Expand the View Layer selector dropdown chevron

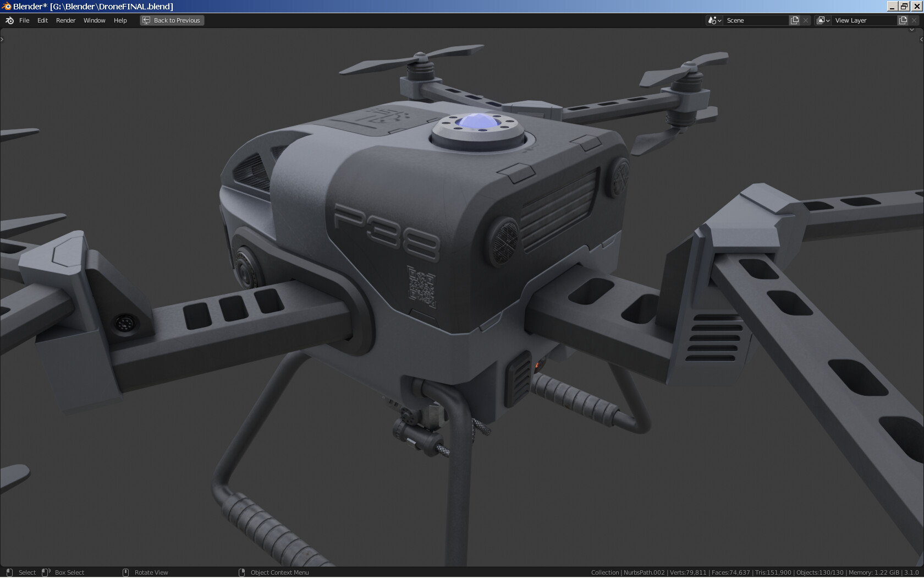[x=828, y=20]
